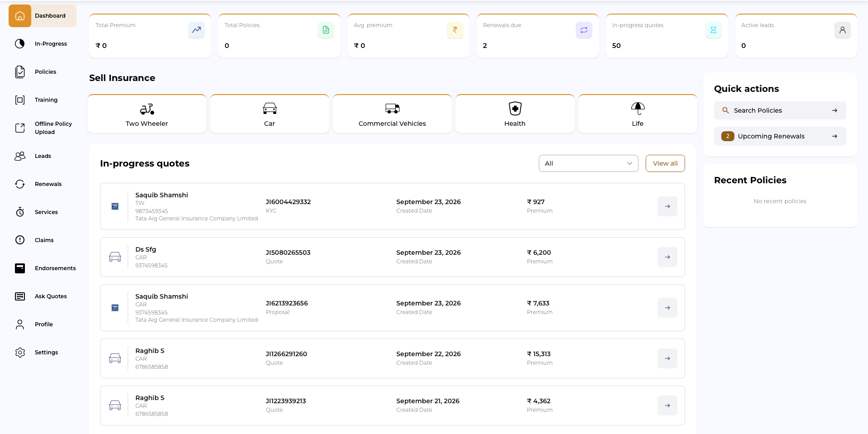
Task: Click the ₹ 4,362 premium value
Action: point(539,401)
